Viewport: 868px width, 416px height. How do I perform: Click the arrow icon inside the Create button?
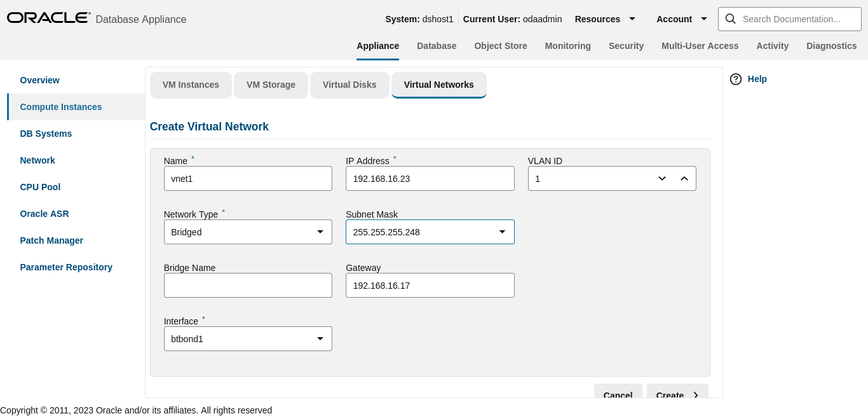pos(695,395)
